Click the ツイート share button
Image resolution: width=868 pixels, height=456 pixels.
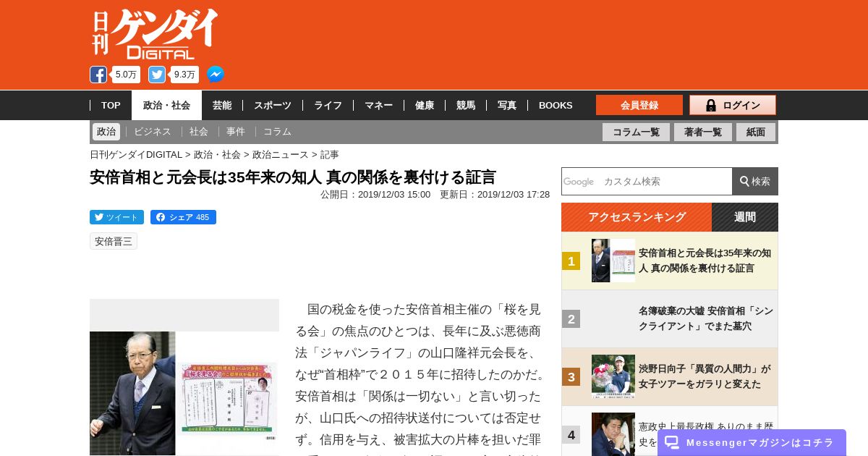click(116, 217)
